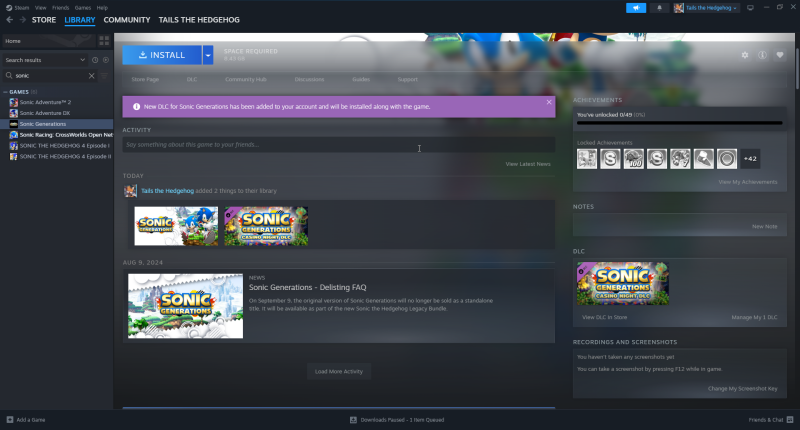The height and width of the screenshot is (430, 800).
Task: Expand the install options dropdown arrow
Action: (208, 55)
